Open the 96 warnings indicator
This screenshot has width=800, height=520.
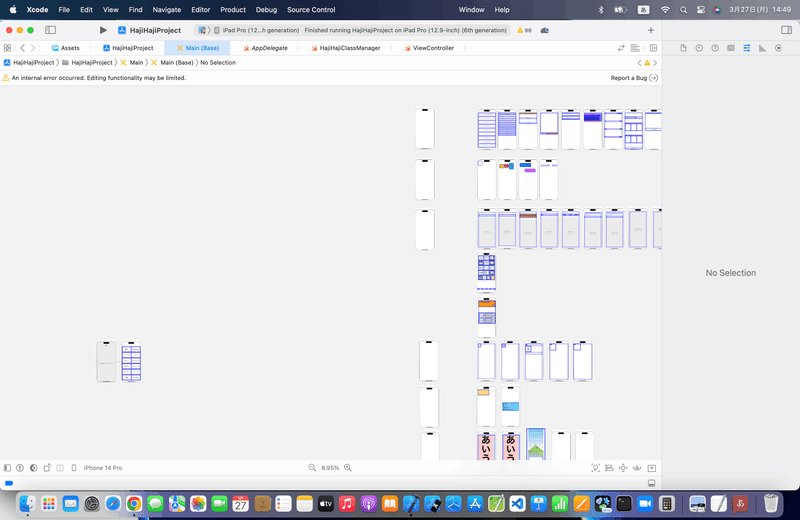click(x=524, y=30)
